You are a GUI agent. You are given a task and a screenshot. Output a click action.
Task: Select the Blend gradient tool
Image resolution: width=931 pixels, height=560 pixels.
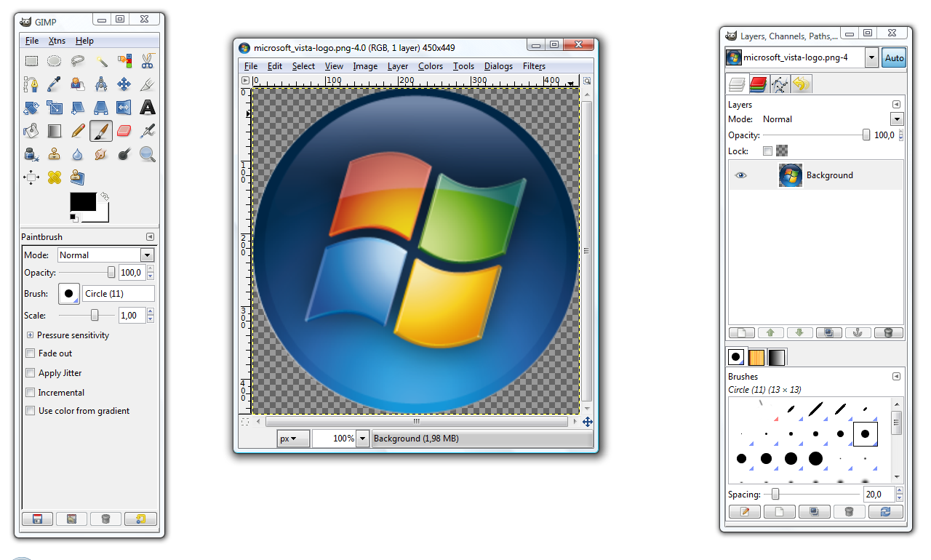[55, 131]
